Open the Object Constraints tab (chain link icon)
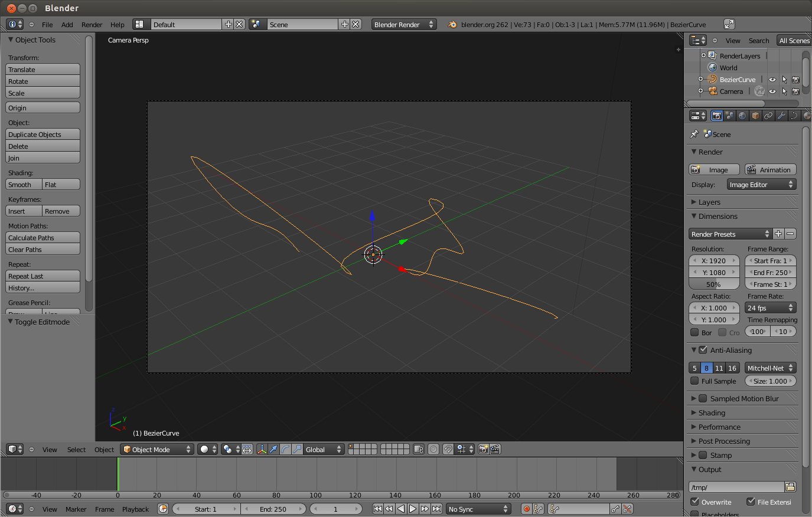The height and width of the screenshot is (517, 812). point(768,115)
